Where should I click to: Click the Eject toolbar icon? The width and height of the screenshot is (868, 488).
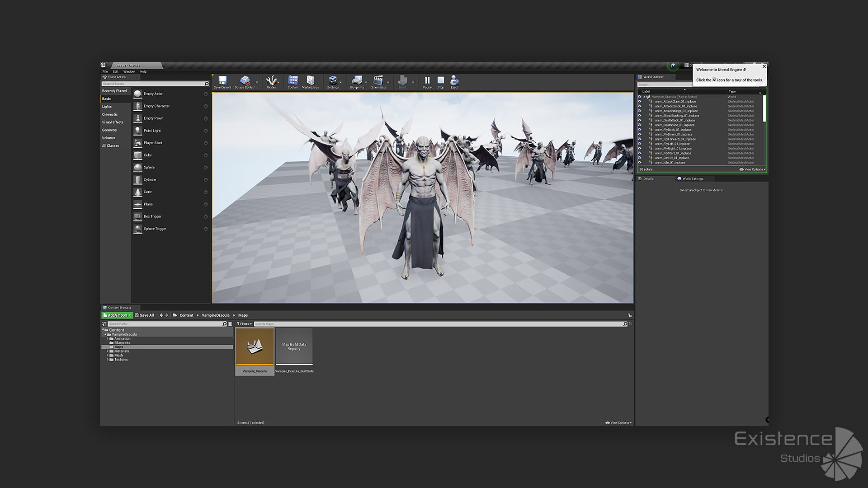pos(454,82)
